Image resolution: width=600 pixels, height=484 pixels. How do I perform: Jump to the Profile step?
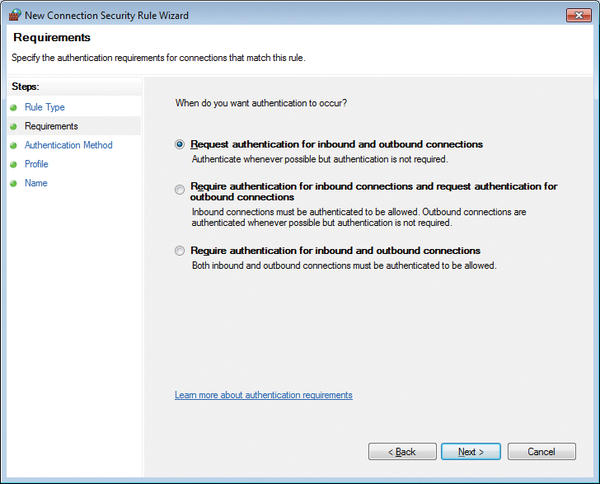point(36,164)
